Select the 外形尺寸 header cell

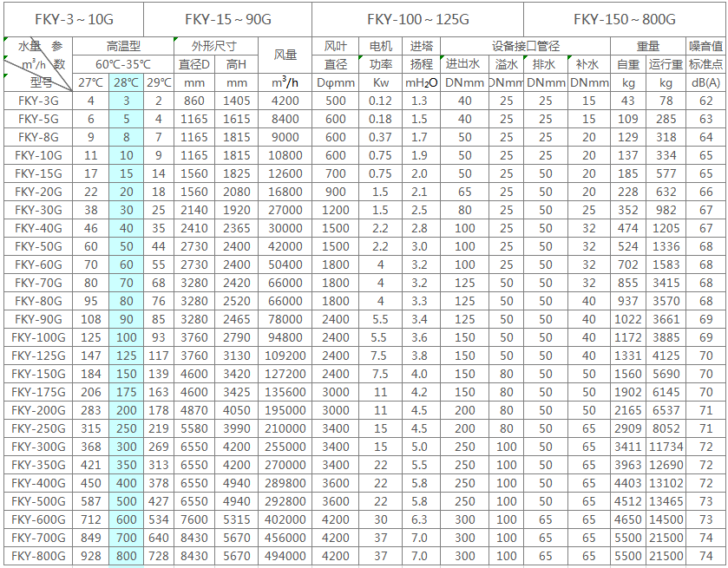[x=215, y=46]
